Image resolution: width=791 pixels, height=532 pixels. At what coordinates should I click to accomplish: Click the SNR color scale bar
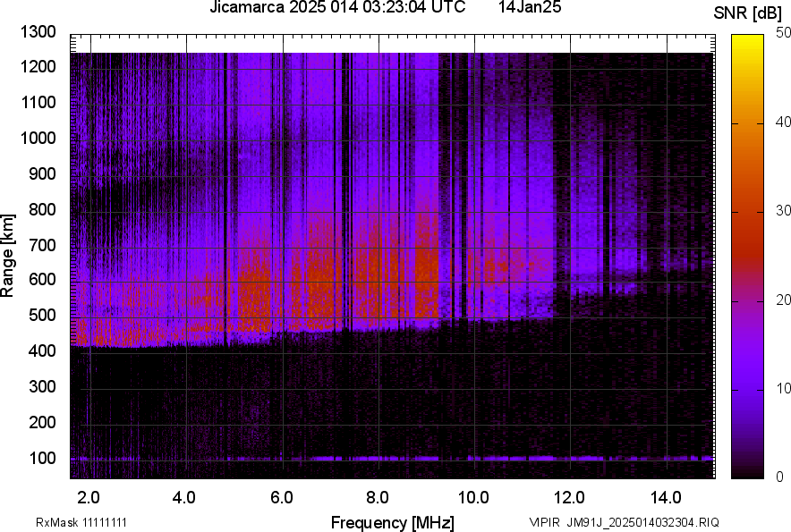pos(748,257)
